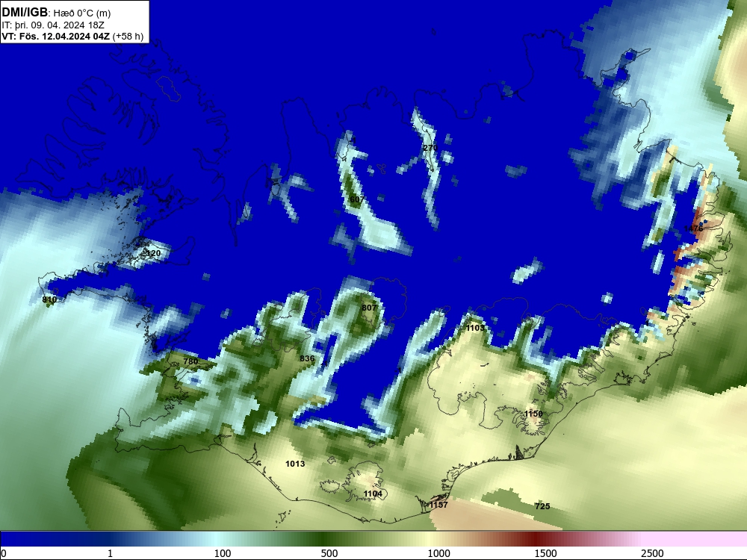Click the 1000 tick label on the color scale
The image size is (747, 560).
pyautogui.click(x=438, y=553)
